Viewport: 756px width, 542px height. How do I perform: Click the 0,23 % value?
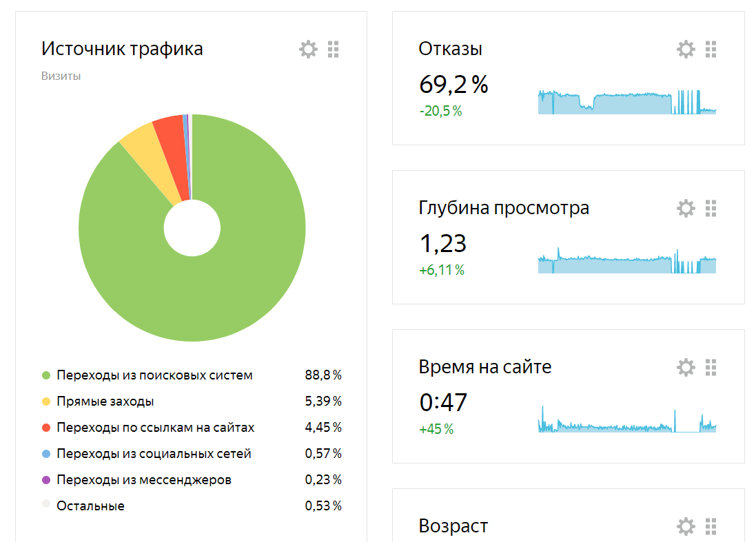[323, 480]
